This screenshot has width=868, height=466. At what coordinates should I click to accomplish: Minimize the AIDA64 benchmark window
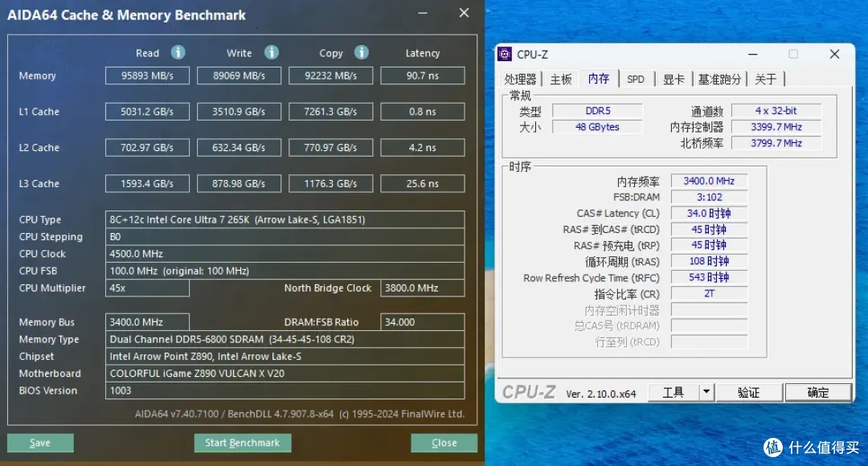423,14
